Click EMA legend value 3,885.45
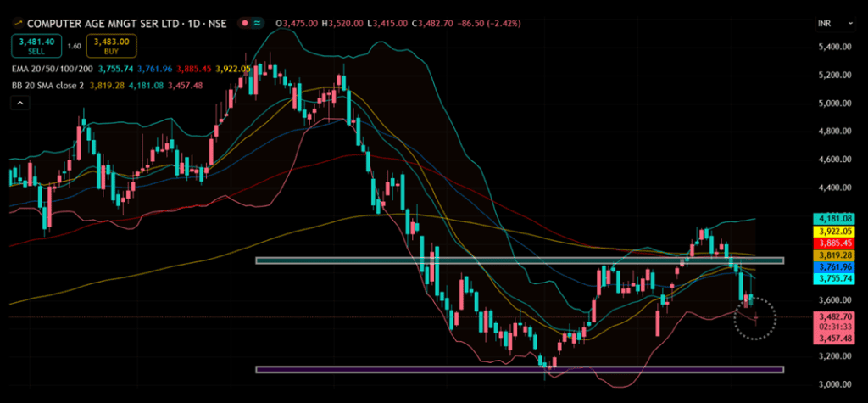 [193, 69]
